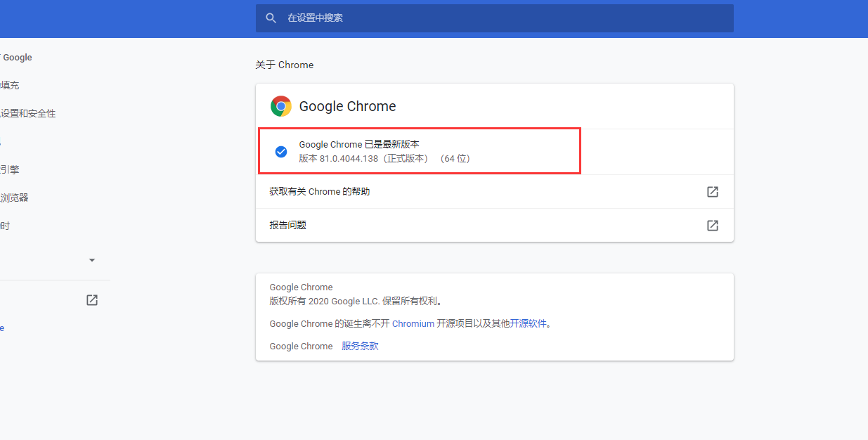Viewport: 868px width, 440px height.
Task: Click the magnifier icon in search bar
Action: 271,18
